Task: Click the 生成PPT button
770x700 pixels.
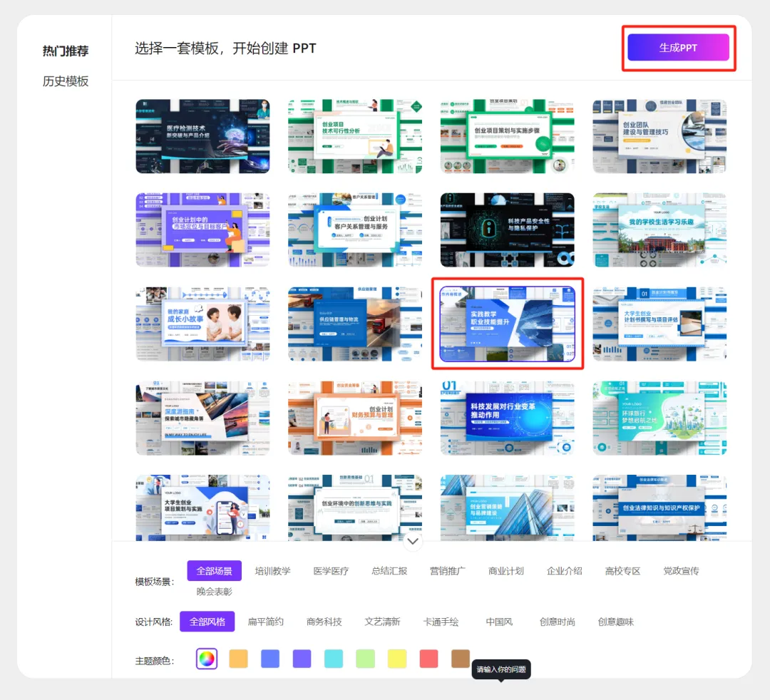Action: pyautogui.click(x=678, y=48)
